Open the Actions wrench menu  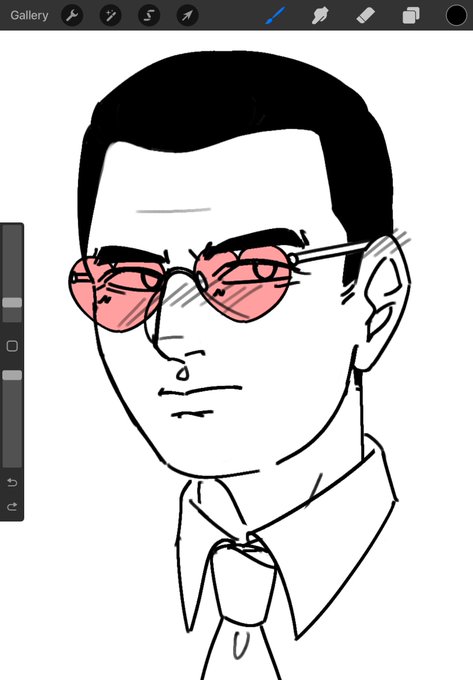[72, 16]
